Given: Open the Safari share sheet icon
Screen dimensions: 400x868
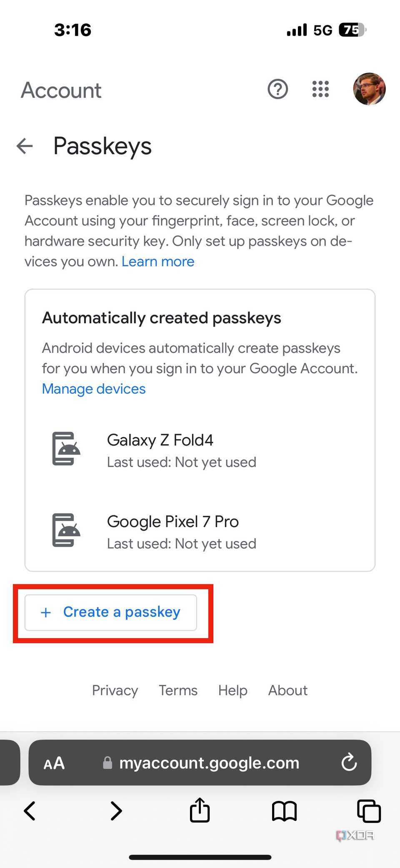Looking at the screenshot, I should (x=200, y=810).
